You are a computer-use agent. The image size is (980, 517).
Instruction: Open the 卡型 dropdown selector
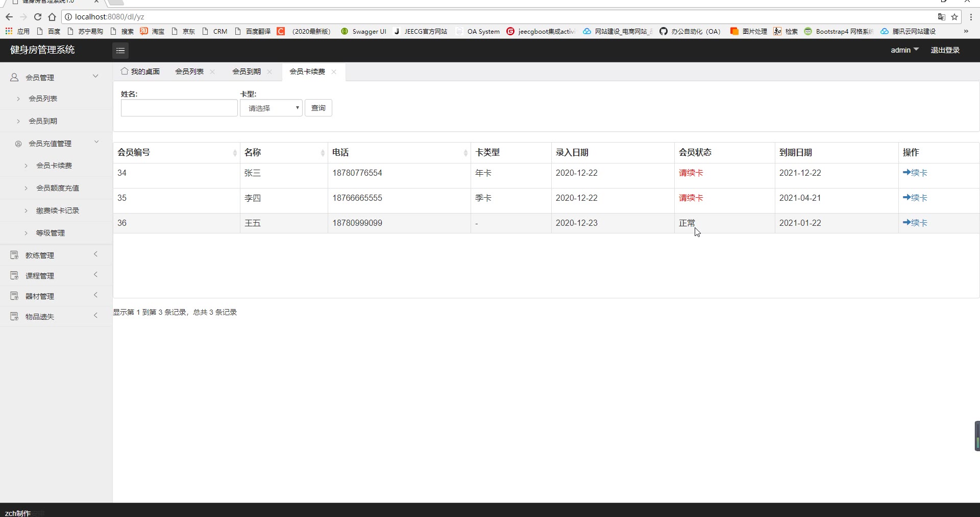(x=271, y=108)
